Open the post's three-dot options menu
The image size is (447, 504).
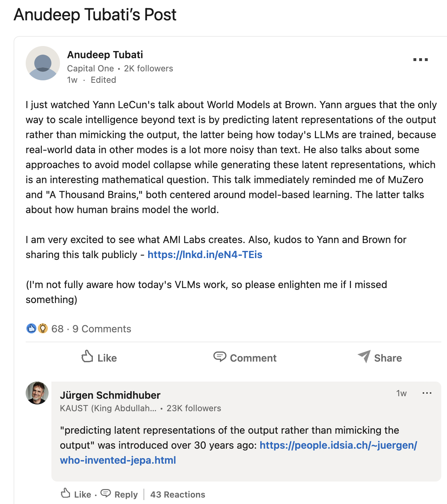pos(420,60)
